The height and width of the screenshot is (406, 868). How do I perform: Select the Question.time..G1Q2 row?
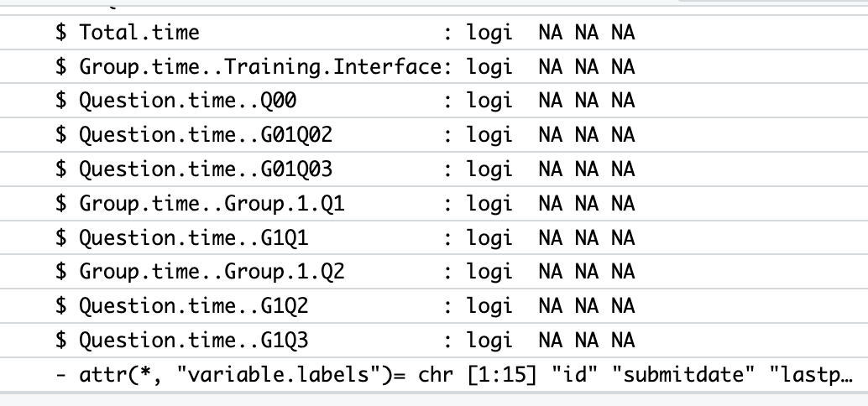click(194, 307)
